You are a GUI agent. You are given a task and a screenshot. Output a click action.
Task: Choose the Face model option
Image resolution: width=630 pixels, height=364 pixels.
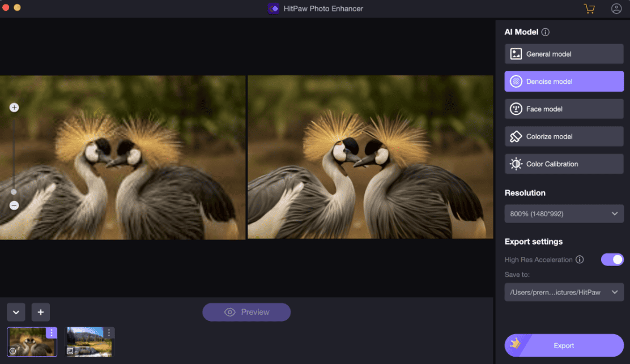click(564, 109)
